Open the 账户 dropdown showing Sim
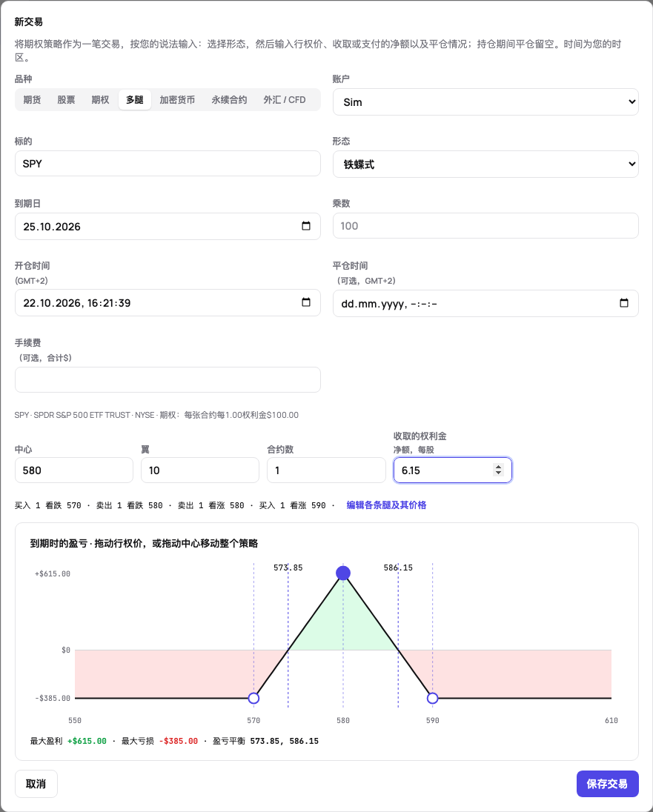This screenshot has width=653, height=812. pos(485,102)
